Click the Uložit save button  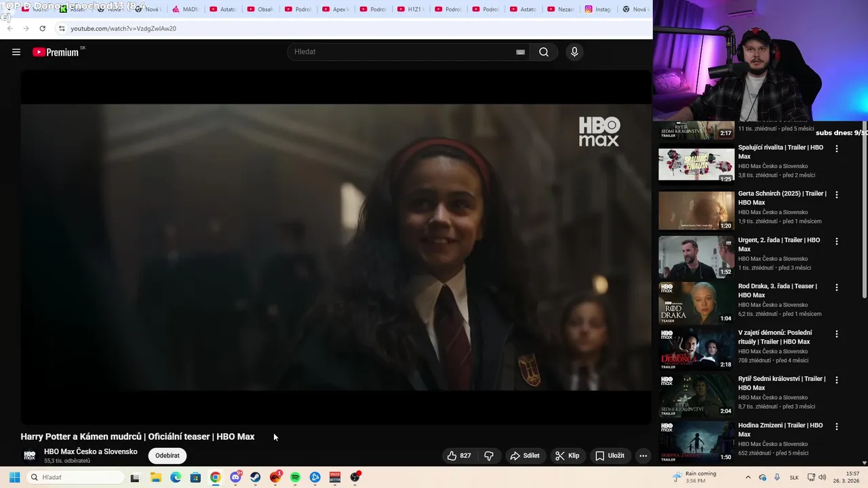click(x=610, y=455)
